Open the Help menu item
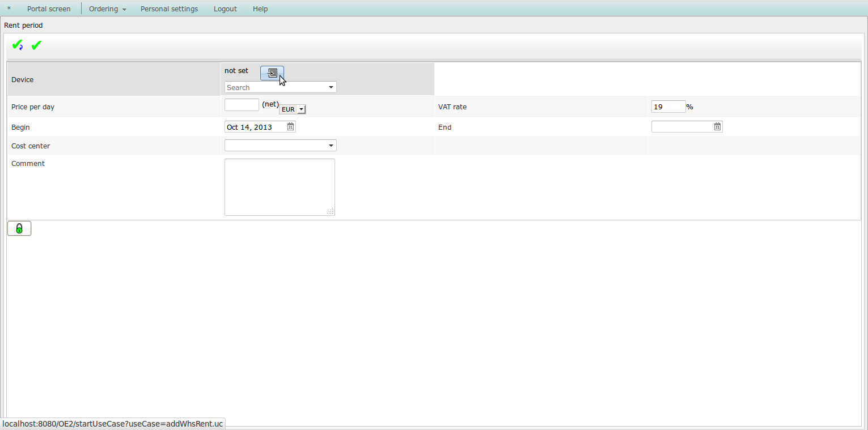This screenshot has height=430, width=868. click(260, 9)
